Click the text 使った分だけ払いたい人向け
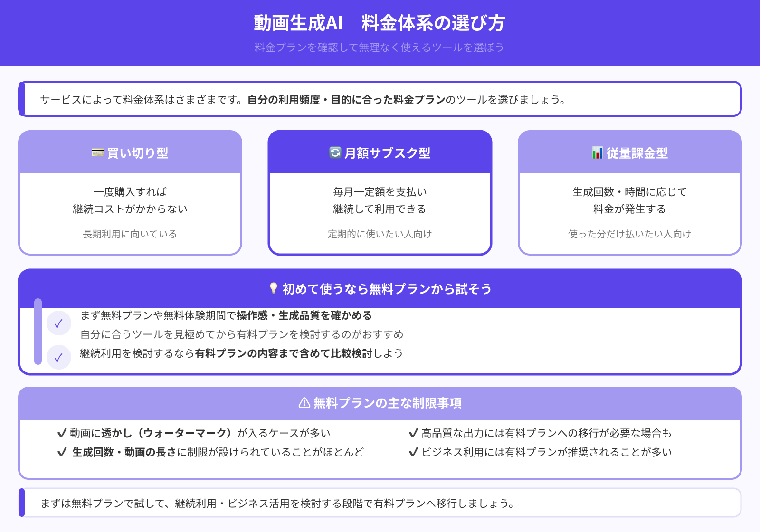 pos(629,234)
